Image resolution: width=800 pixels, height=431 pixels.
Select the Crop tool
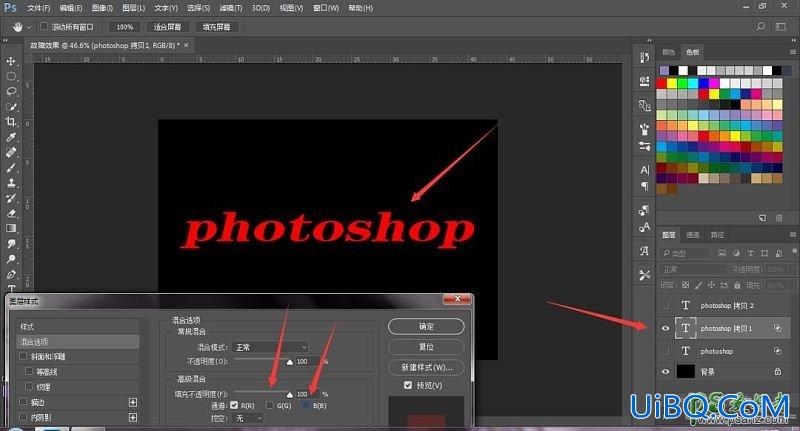coord(11,122)
